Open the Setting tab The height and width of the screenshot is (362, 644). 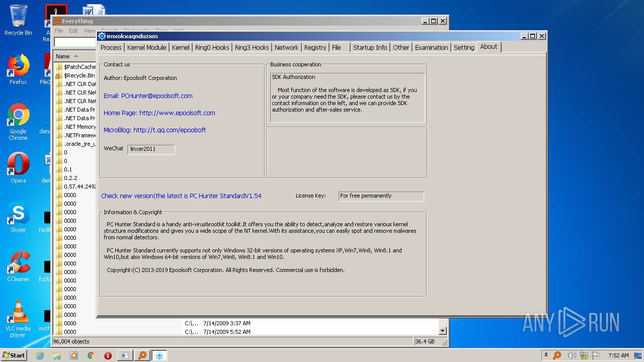pyautogui.click(x=464, y=47)
